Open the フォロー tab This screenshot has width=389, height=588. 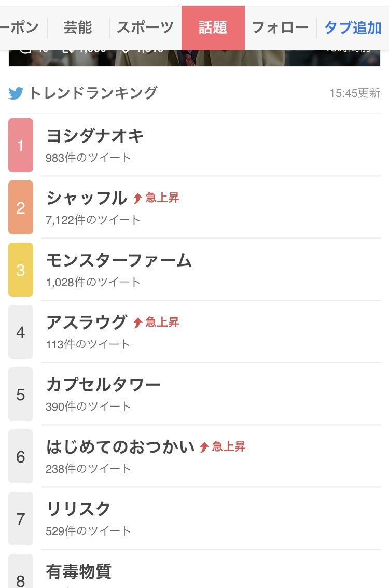click(280, 28)
